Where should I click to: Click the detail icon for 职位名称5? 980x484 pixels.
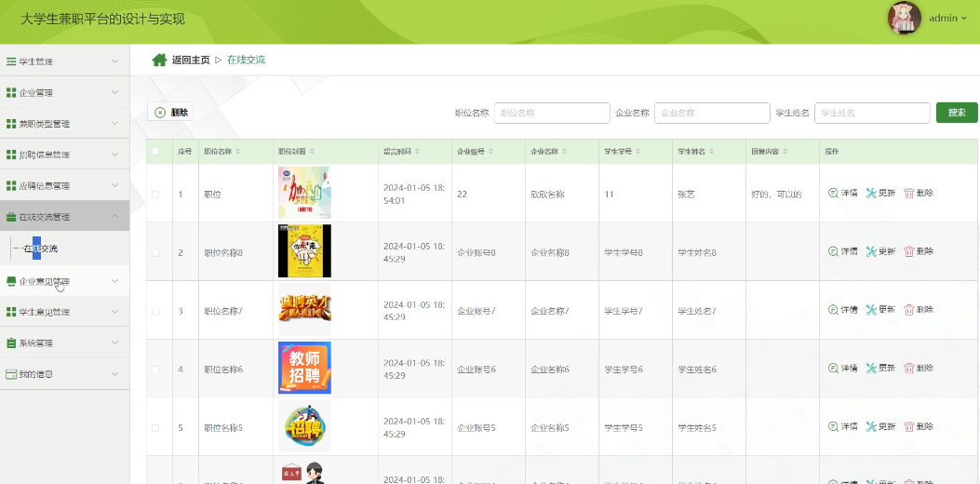[833, 426]
